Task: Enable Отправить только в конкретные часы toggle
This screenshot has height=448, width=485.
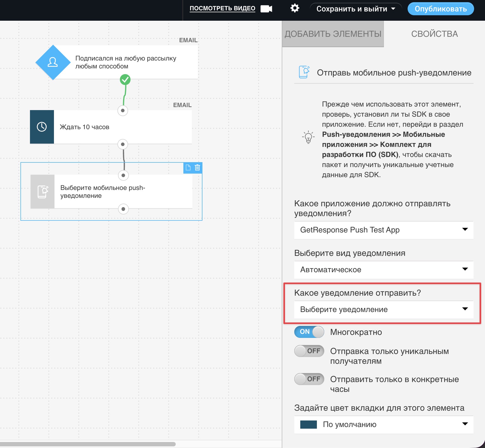Action: [309, 379]
